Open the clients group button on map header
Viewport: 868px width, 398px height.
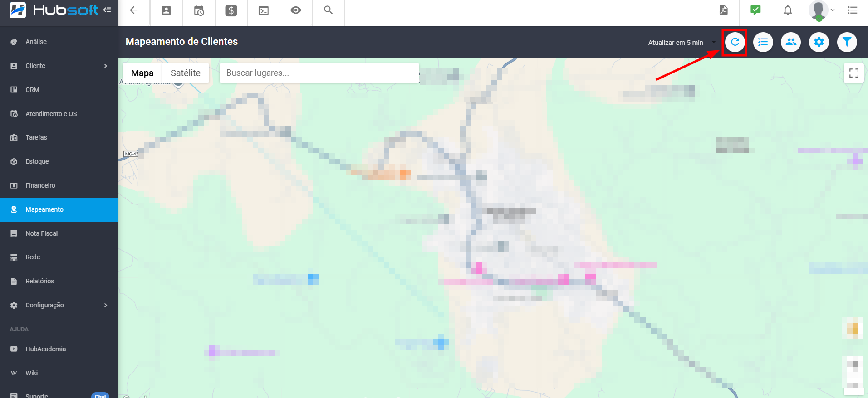point(791,42)
